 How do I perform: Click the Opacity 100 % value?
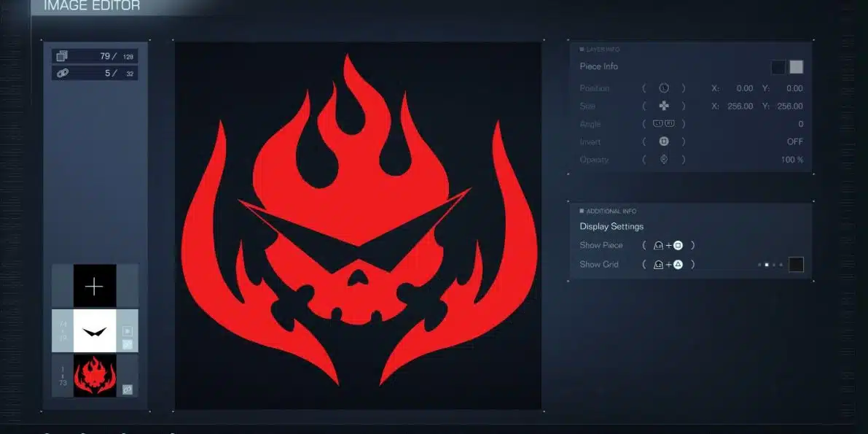792,160
